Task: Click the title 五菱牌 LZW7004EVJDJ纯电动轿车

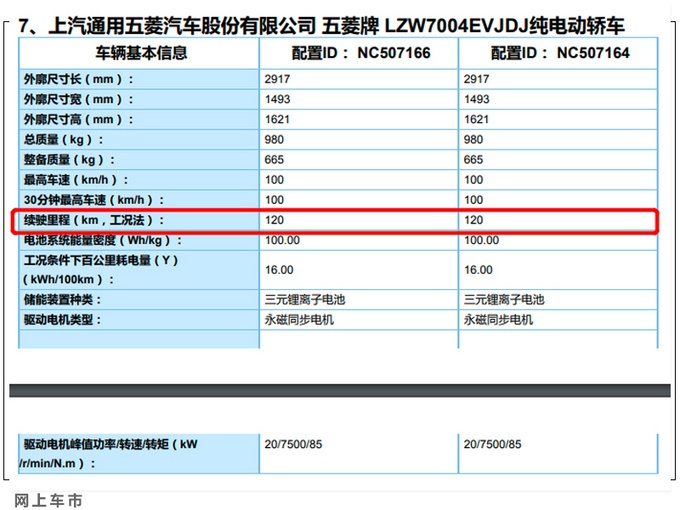Action: point(473,26)
